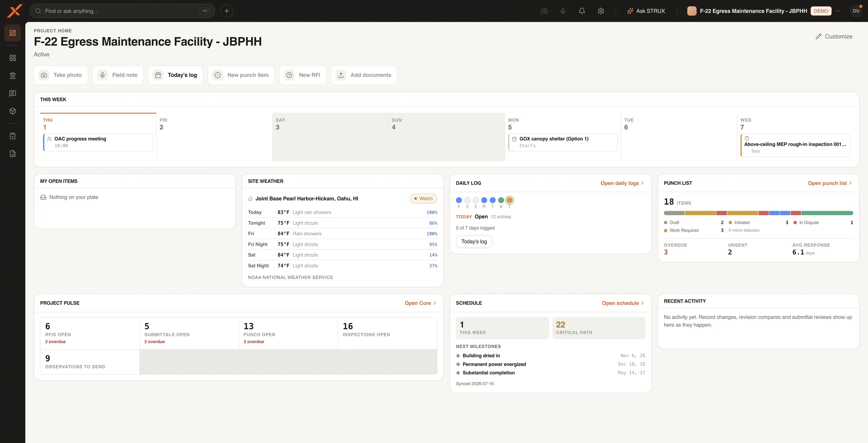Follow Open schedule link
The image size is (868, 443).
coord(623,303)
